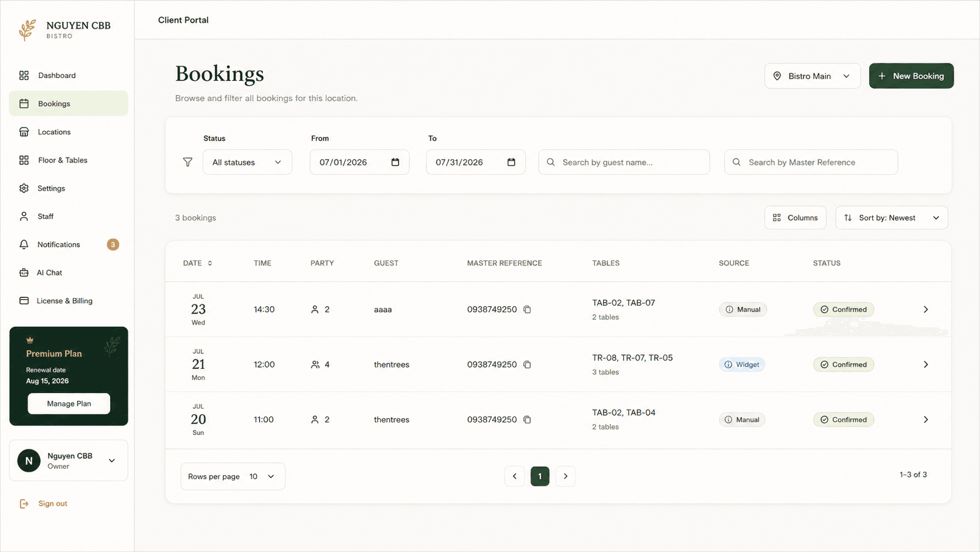The height and width of the screenshot is (552, 980).
Task: Open the All statuses dropdown
Action: point(247,162)
